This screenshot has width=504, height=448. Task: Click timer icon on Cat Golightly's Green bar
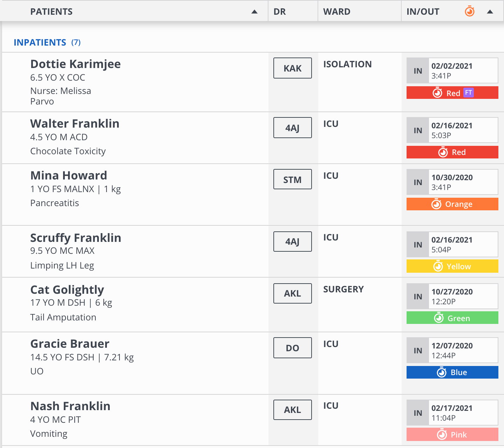click(439, 318)
